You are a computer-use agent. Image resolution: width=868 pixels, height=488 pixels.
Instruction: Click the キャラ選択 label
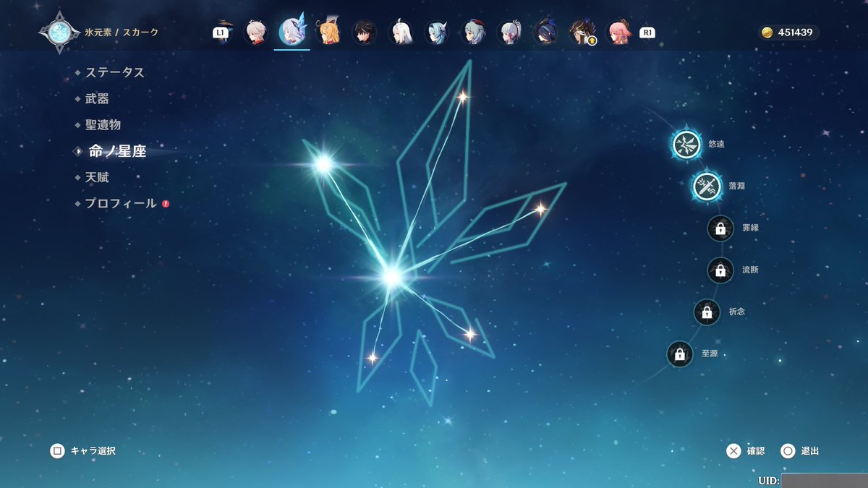click(x=93, y=451)
